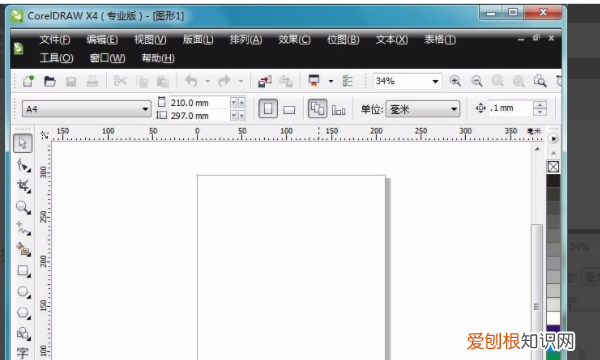Select the Text tool
600x360 pixels.
point(23,352)
